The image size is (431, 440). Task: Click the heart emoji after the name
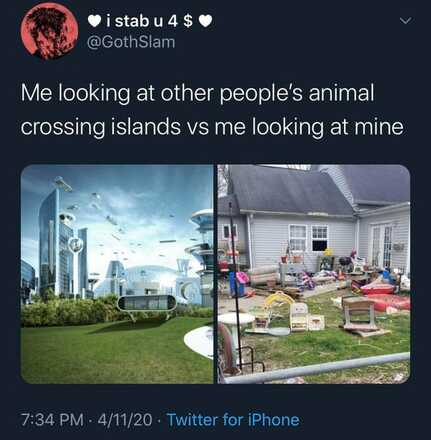point(205,22)
